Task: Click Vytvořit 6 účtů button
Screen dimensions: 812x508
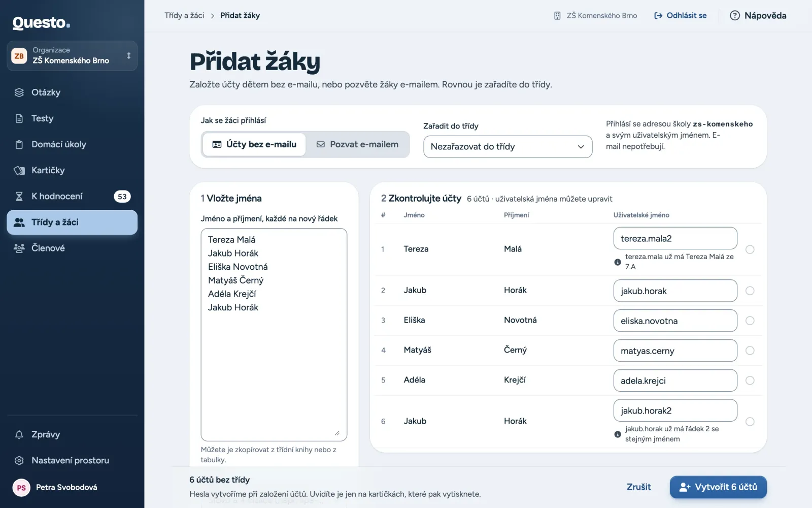Action: click(718, 487)
